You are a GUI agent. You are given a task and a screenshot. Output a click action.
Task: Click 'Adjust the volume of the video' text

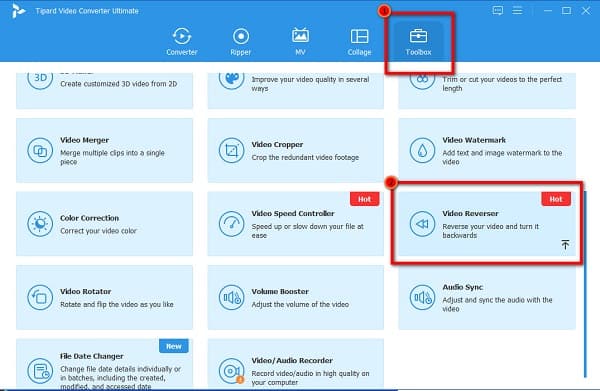[300, 304]
